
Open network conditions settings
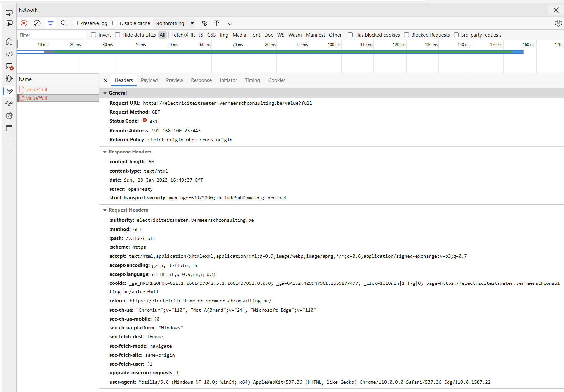(x=204, y=23)
